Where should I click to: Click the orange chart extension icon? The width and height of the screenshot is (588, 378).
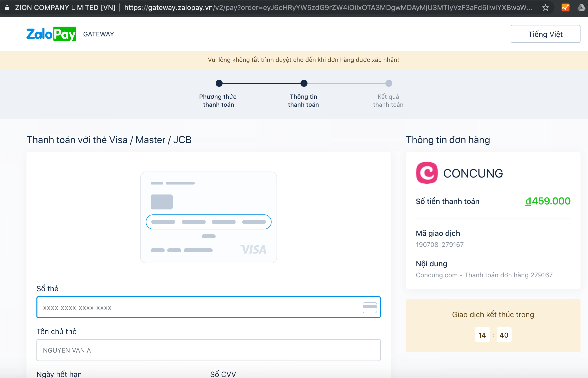(x=565, y=7)
